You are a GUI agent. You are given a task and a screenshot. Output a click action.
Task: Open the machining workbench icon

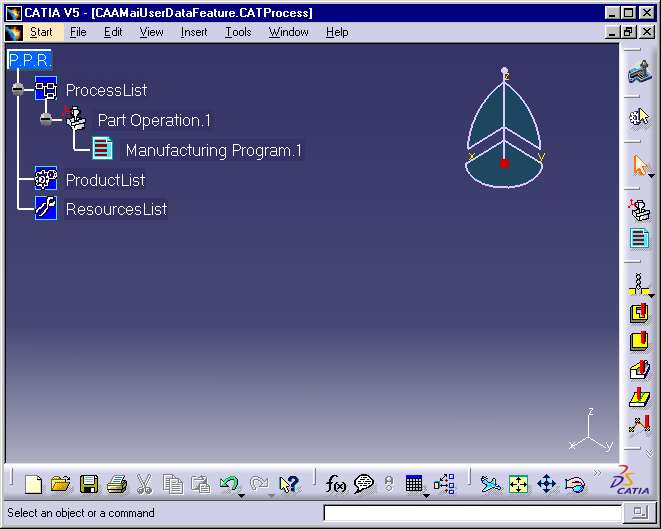[639, 72]
